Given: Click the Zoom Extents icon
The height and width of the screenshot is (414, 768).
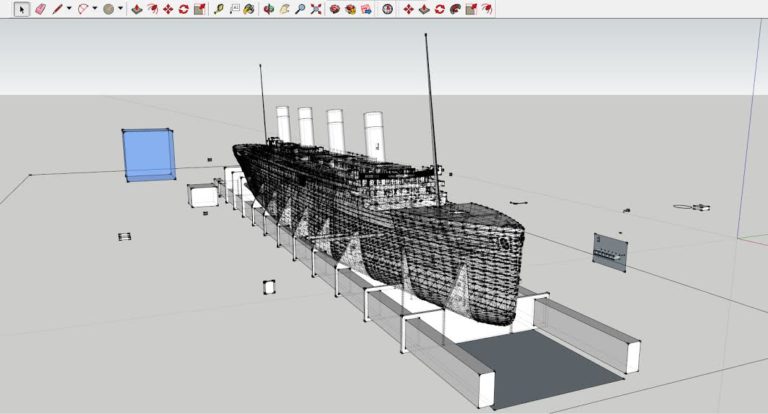Looking at the screenshot, I should 316,9.
